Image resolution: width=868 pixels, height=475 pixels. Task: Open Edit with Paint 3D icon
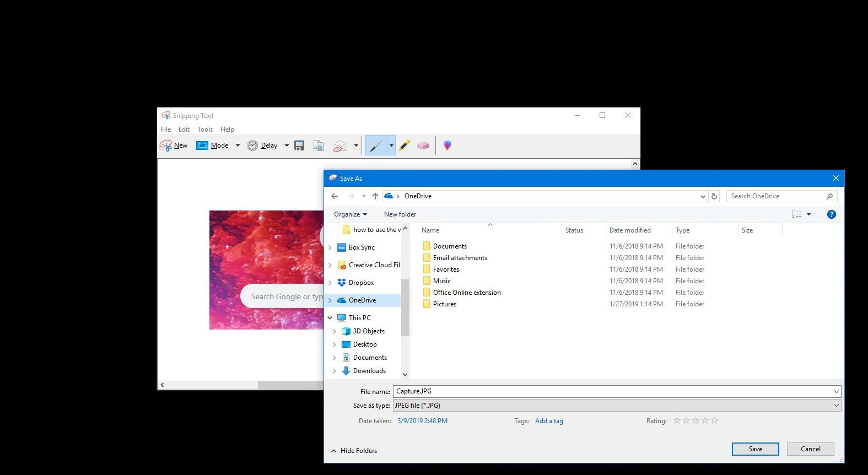[447, 145]
